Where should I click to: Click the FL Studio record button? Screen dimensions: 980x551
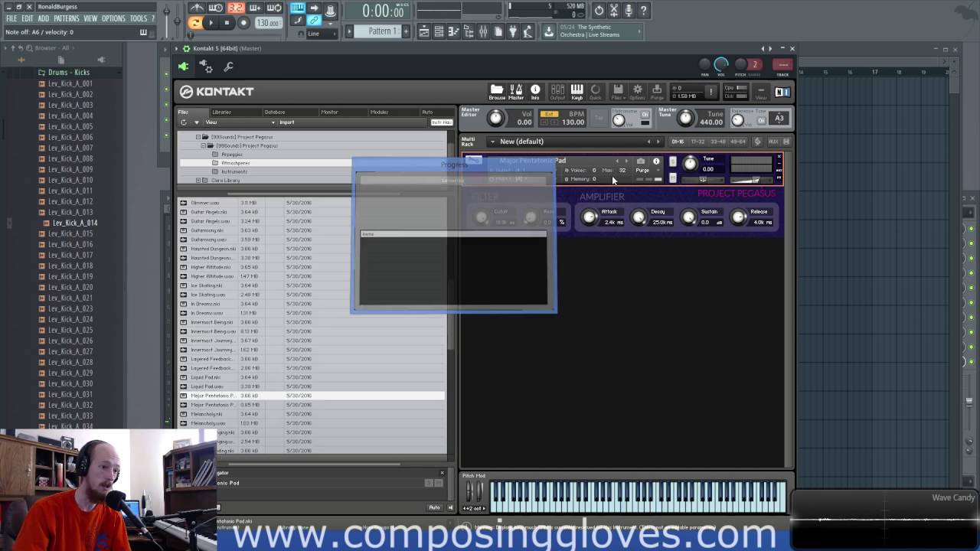click(243, 23)
